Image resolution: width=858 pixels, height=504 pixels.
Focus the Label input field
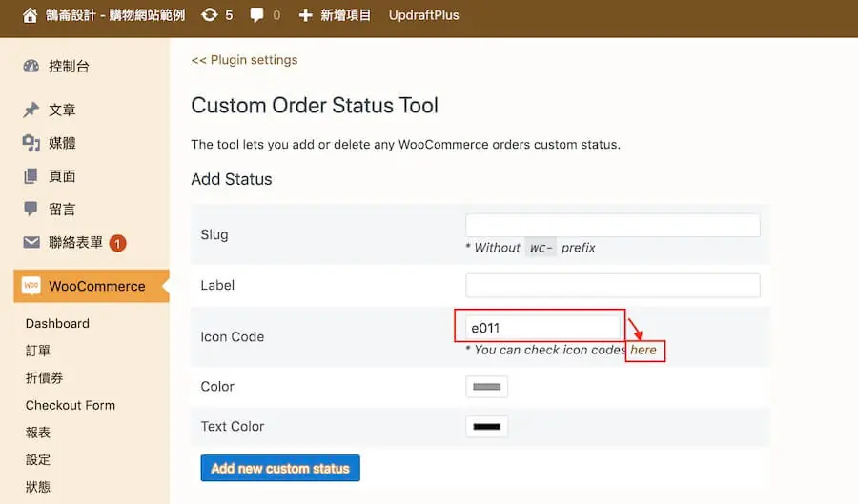[612, 285]
